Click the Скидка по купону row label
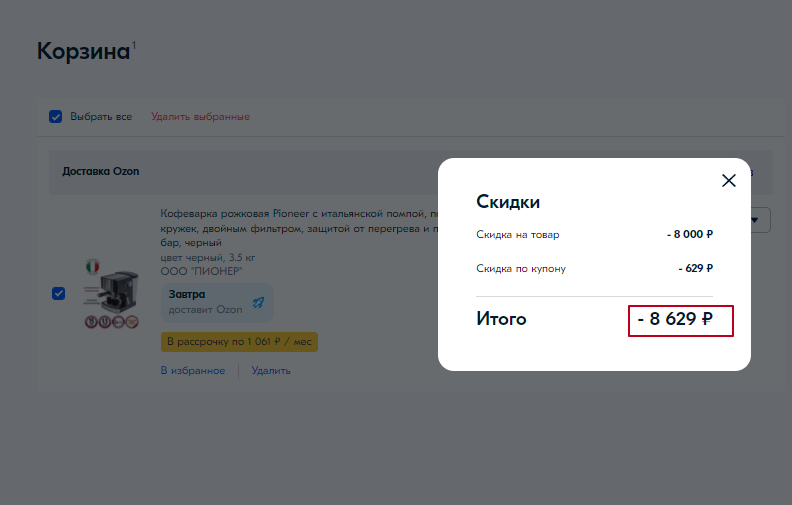Image resolution: width=792 pixels, height=505 pixels. coord(521,268)
